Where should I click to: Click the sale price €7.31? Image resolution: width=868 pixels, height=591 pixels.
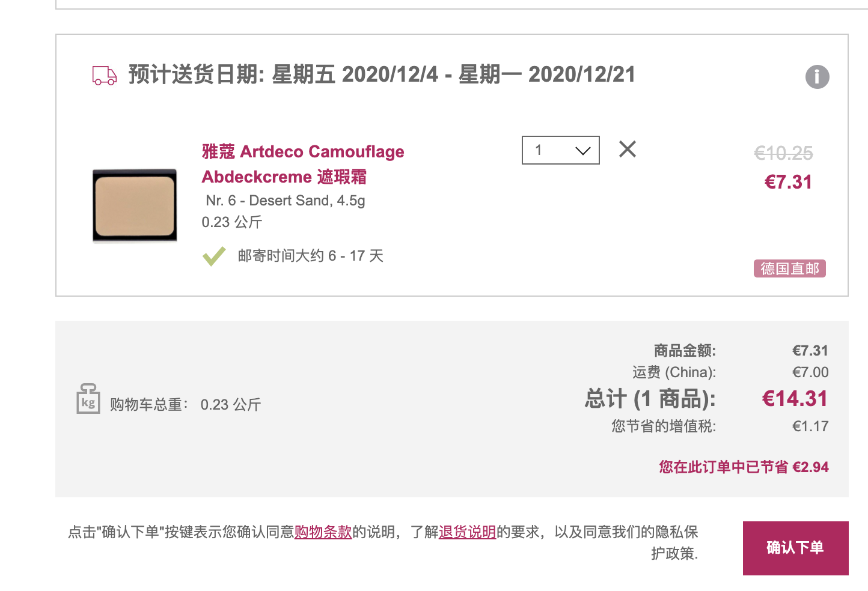[x=788, y=182]
